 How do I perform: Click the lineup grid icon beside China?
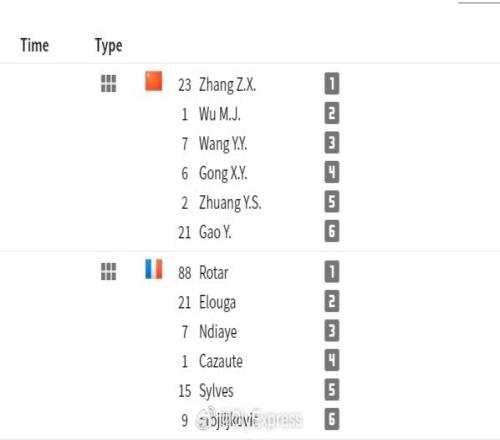pos(109,83)
